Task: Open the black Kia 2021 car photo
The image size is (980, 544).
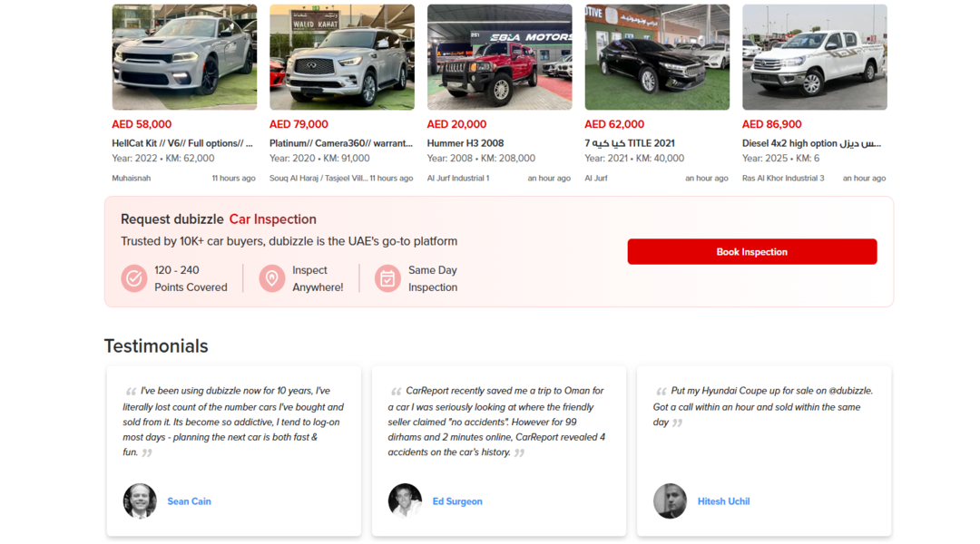Action: tap(657, 57)
